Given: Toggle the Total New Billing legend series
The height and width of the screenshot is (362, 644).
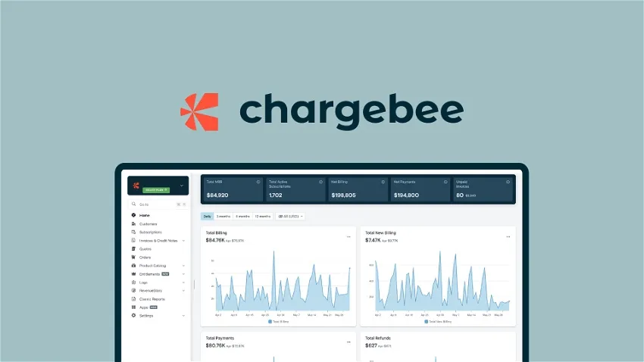Looking at the screenshot, I should pos(438,322).
